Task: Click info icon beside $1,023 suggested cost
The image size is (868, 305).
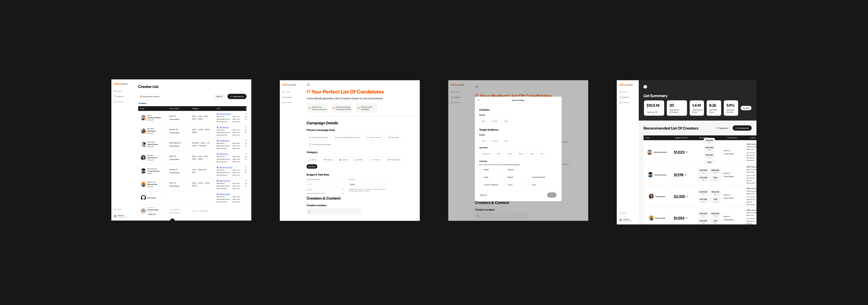Action: point(687,152)
